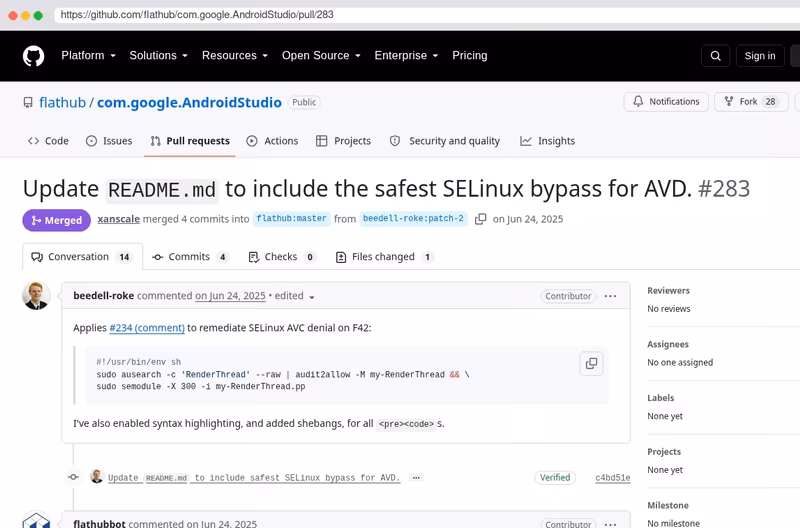The height and width of the screenshot is (528, 800).
Task: Open the Issues tab
Action: click(x=109, y=141)
